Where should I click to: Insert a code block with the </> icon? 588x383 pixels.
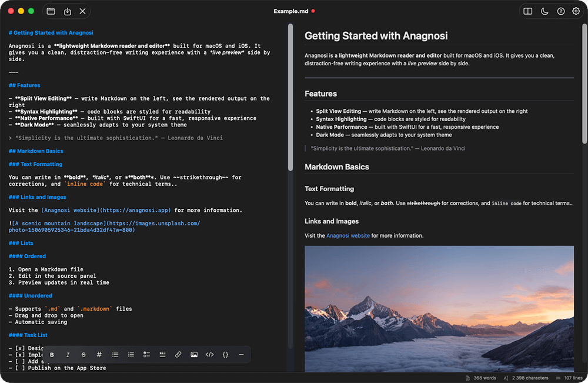209,354
